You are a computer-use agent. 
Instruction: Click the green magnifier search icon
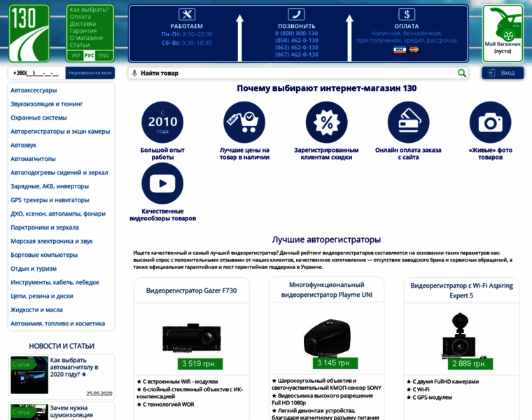pos(462,73)
